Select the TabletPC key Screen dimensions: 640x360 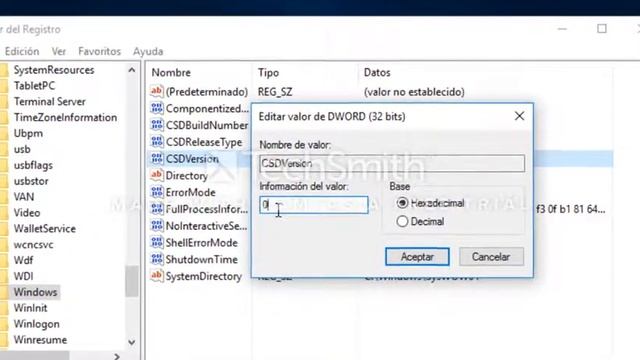tap(34, 86)
